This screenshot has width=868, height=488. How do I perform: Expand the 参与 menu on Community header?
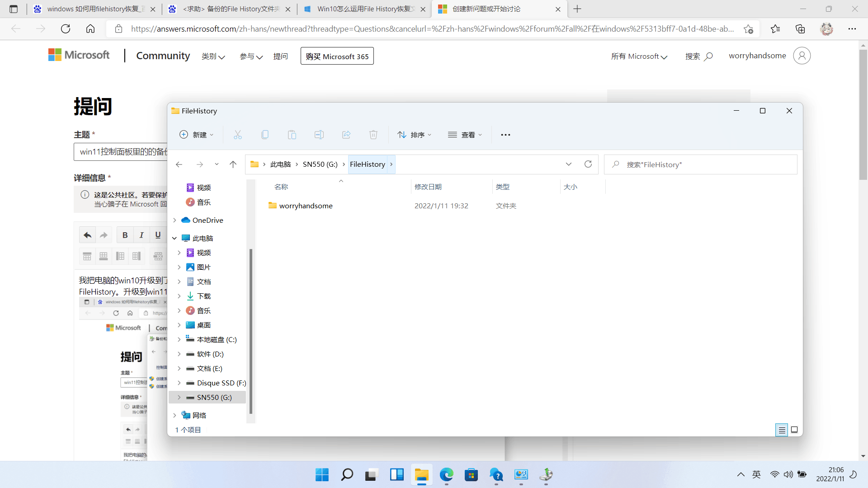pyautogui.click(x=251, y=56)
